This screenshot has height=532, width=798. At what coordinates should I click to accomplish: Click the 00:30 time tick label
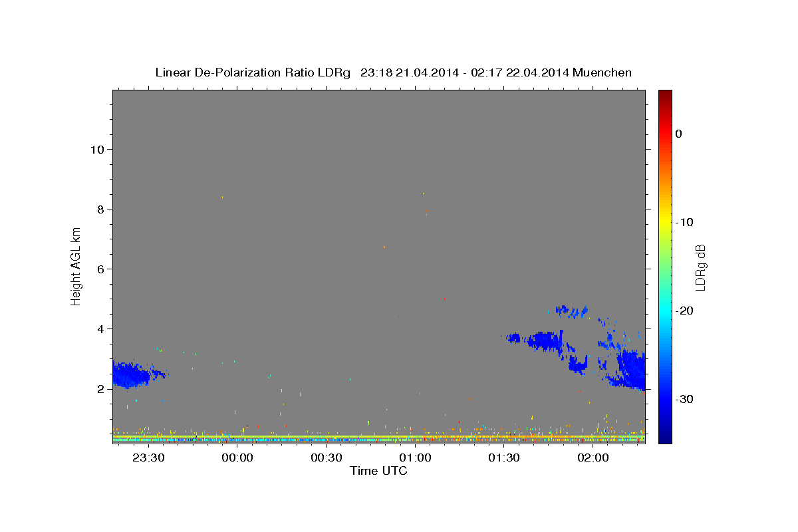pos(326,458)
